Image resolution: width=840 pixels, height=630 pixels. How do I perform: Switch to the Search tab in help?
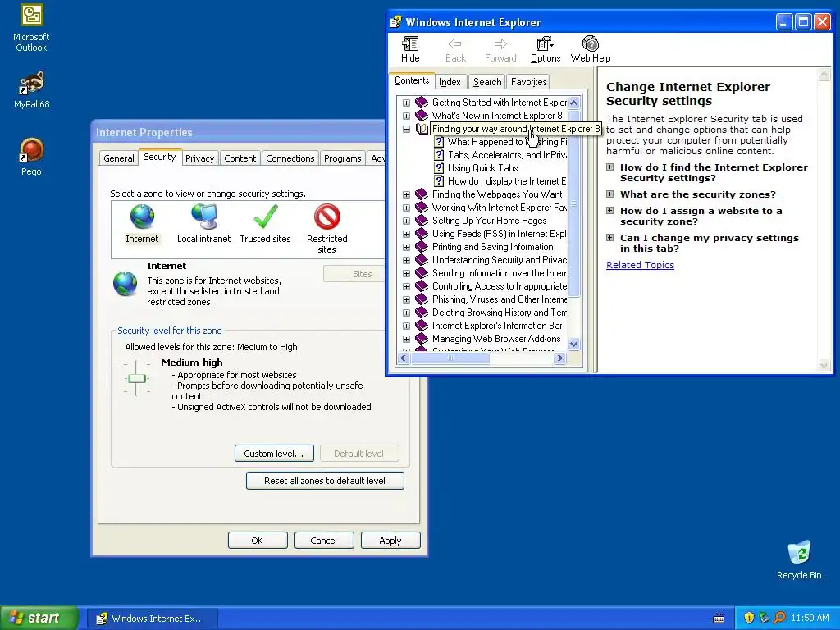(x=487, y=82)
